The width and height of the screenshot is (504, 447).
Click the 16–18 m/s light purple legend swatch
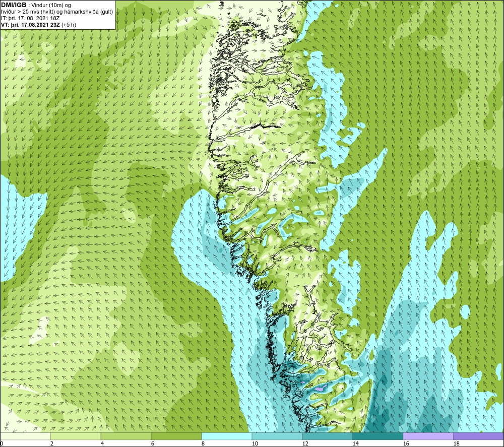pos(428,436)
